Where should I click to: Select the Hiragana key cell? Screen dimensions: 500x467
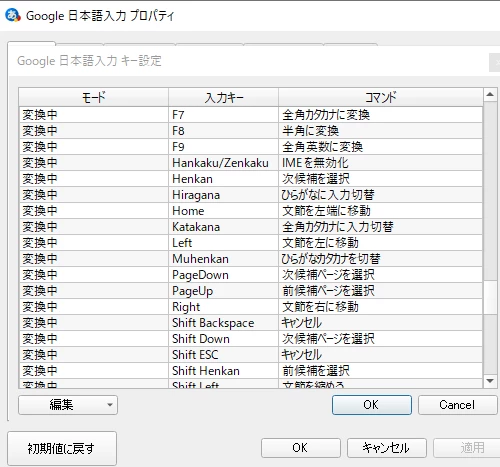point(224,195)
